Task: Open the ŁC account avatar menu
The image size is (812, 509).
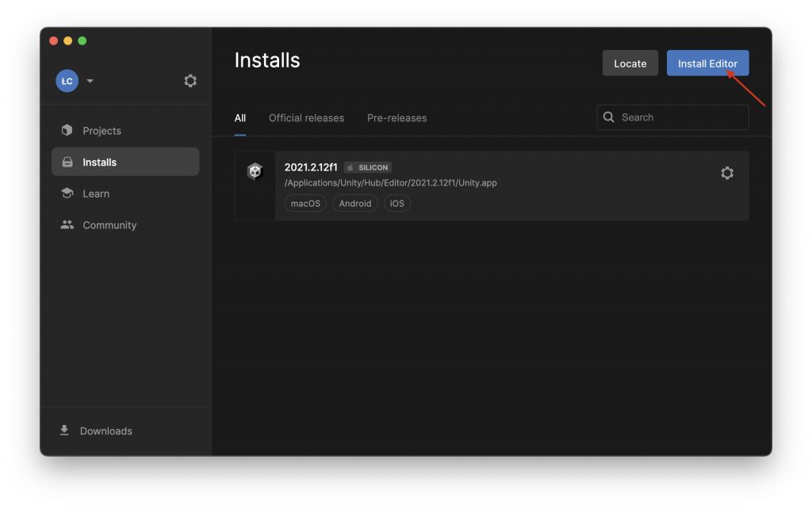Action: [x=67, y=81]
